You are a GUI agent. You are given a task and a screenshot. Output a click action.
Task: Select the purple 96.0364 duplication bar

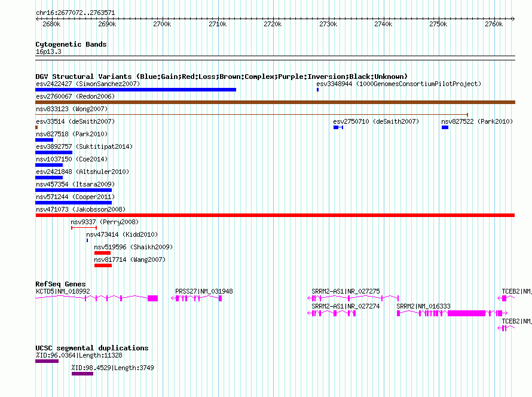coord(47,361)
